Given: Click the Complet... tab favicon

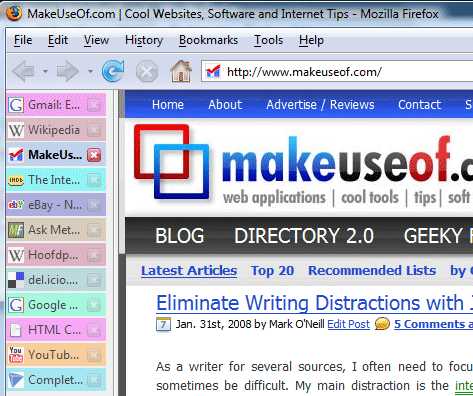Looking at the screenshot, I should (x=16, y=380).
